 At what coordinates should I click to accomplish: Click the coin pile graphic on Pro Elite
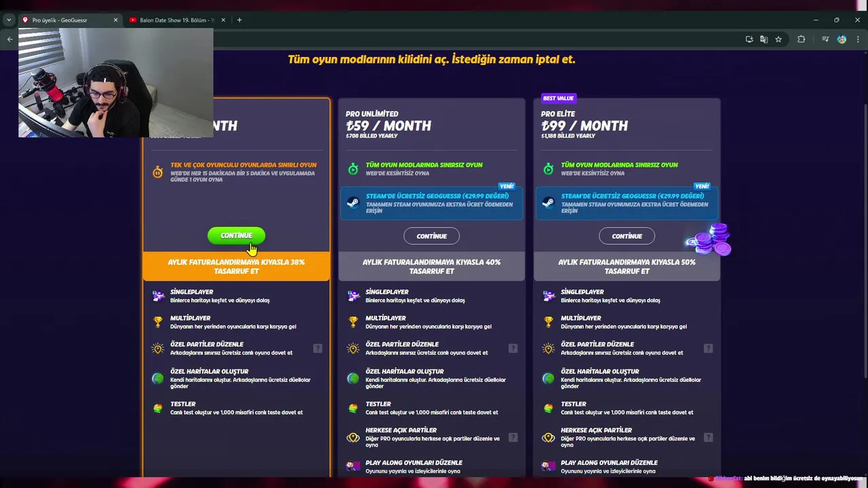pos(709,240)
